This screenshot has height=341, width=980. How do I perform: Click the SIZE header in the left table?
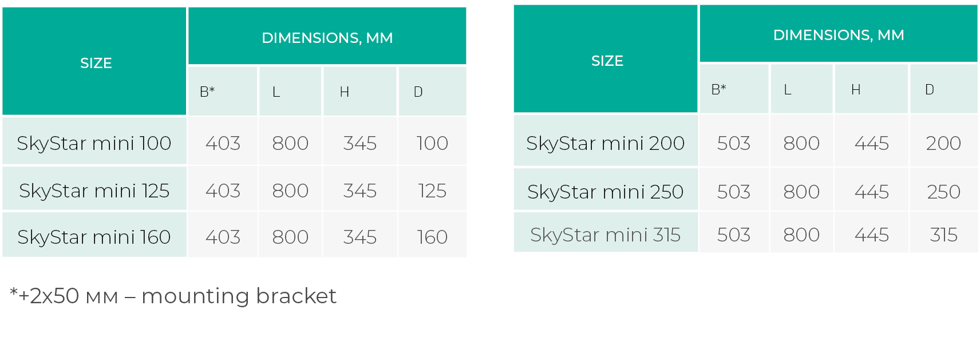(96, 63)
